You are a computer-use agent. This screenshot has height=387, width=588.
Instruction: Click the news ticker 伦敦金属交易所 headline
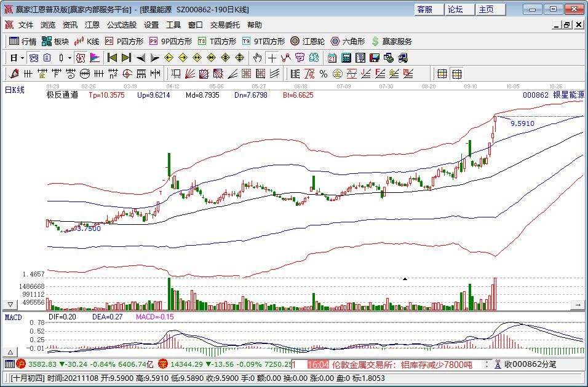pyautogui.click(x=402, y=364)
